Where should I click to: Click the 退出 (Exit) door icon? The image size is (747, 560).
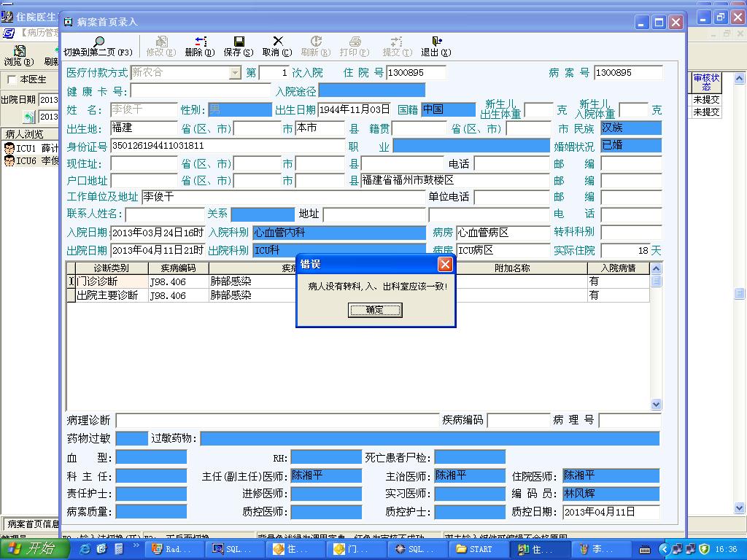(x=436, y=42)
